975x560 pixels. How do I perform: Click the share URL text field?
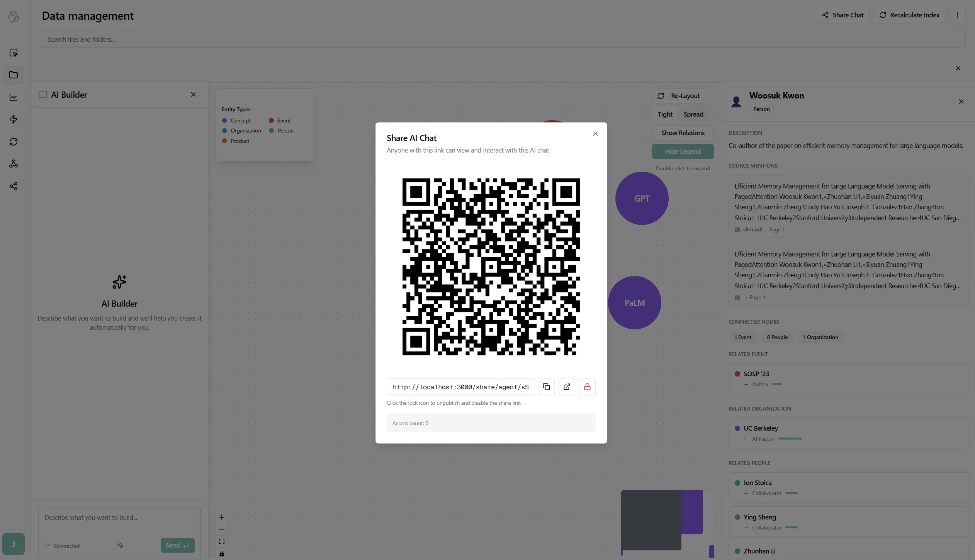[x=460, y=387]
